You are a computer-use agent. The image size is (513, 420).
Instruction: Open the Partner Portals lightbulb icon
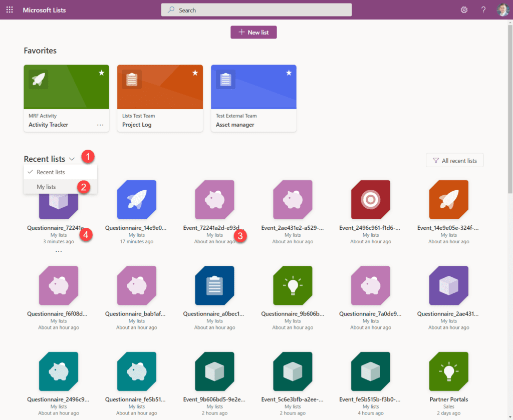click(x=449, y=371)
